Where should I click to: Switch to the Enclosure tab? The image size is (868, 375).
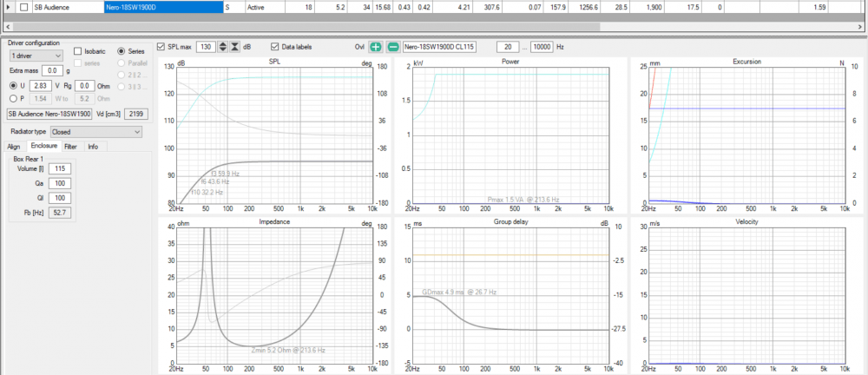44,146
